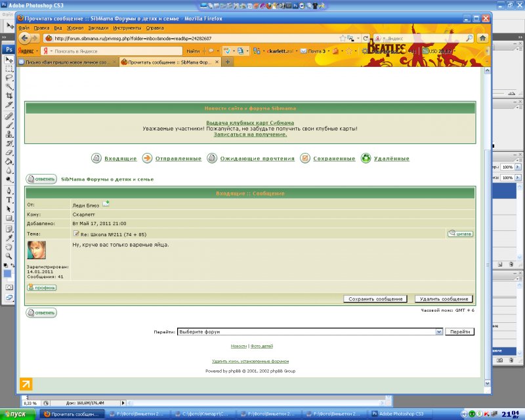Viewport: 525px width, 420px height.
Task: Select the Crop tool in Photoshop
Action: 9,95
